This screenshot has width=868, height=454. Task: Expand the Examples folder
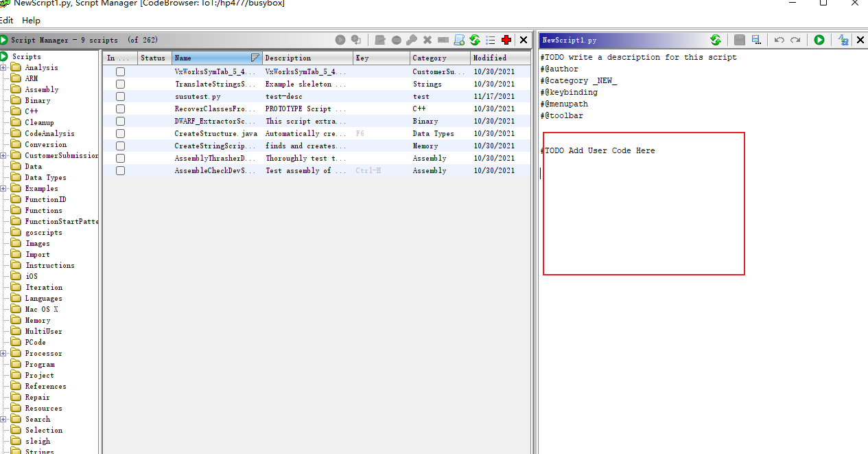pyautogui.click(x=5, y=188)
